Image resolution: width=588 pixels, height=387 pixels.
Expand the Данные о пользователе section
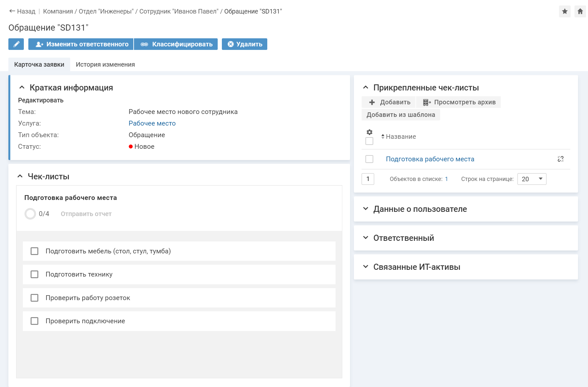click(420, 209)
